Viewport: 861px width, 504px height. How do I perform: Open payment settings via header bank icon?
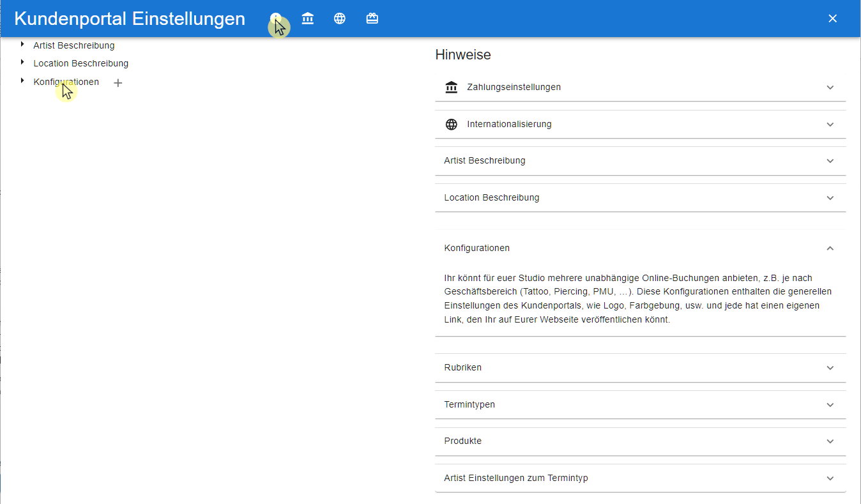(308, 19)
